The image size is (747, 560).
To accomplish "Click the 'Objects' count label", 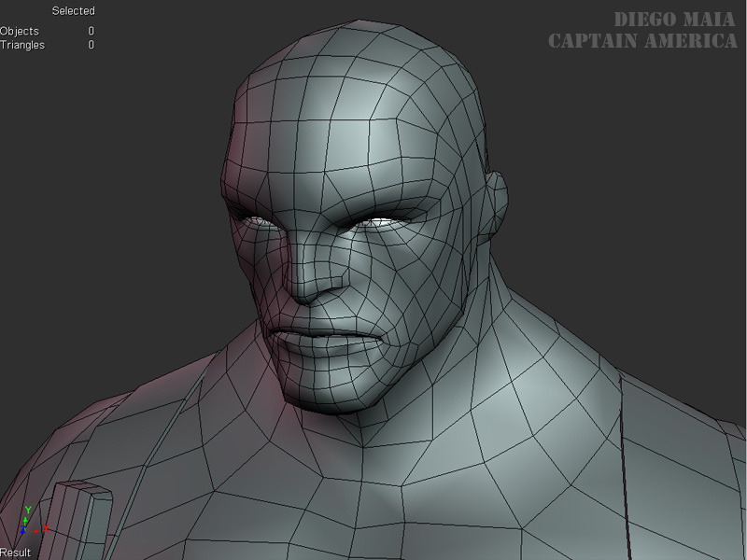I will pos(20,32).
